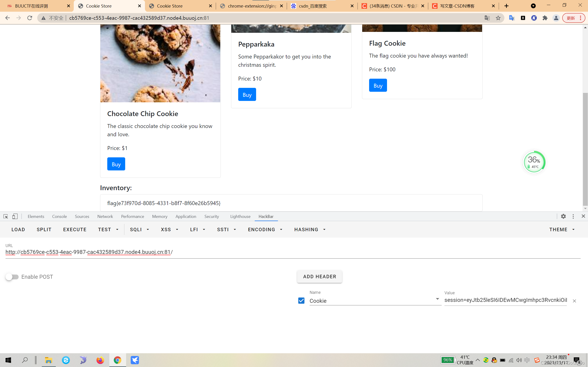Click the browser reload icon
This screenshot has width=588, height=367.
coord(30,18)
